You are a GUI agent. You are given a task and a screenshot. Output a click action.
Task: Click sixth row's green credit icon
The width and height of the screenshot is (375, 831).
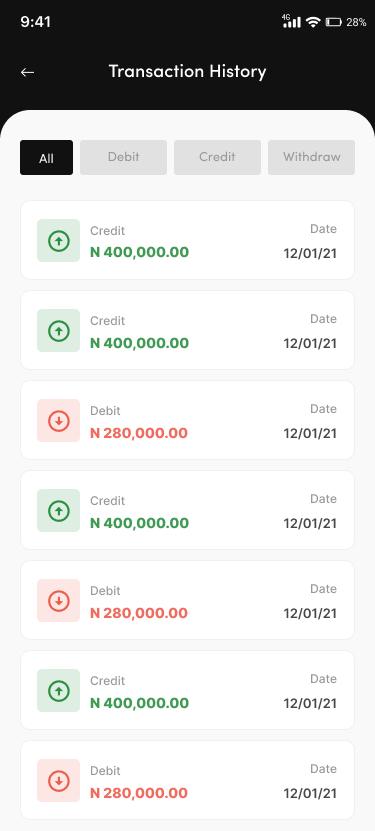pyautogui.click(x=58, y=691)
